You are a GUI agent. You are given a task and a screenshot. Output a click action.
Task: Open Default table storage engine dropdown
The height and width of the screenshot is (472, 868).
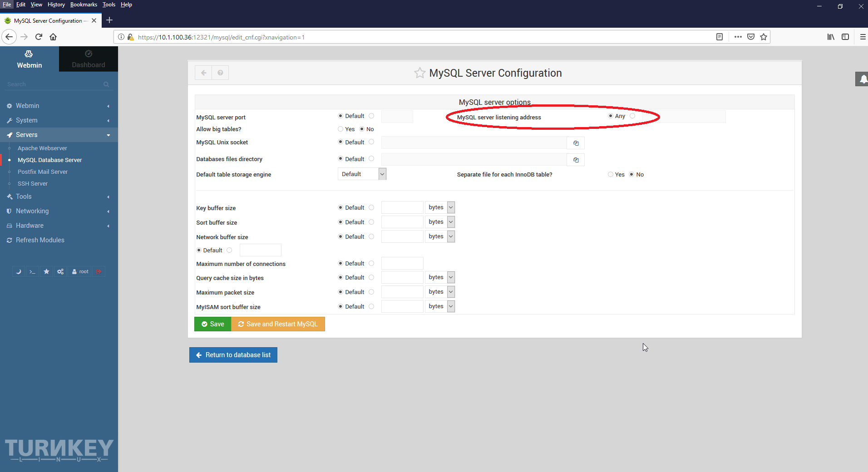click(x=362, y=174)
